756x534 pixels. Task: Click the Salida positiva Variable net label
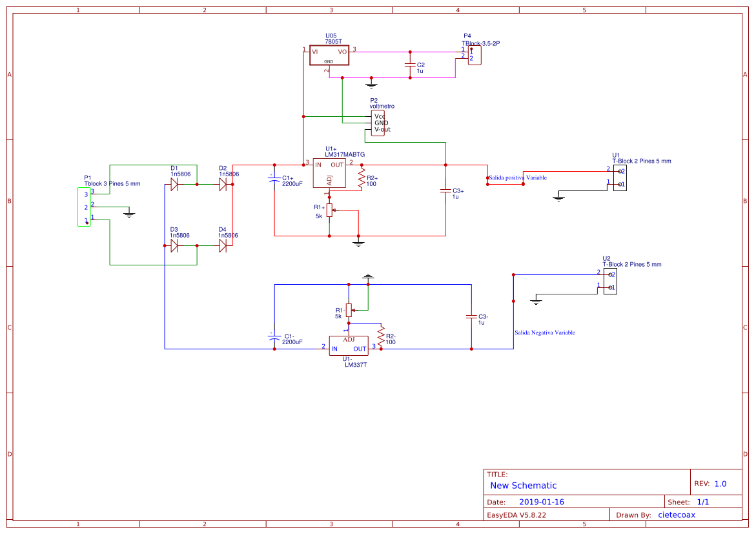tap(516, 177)
